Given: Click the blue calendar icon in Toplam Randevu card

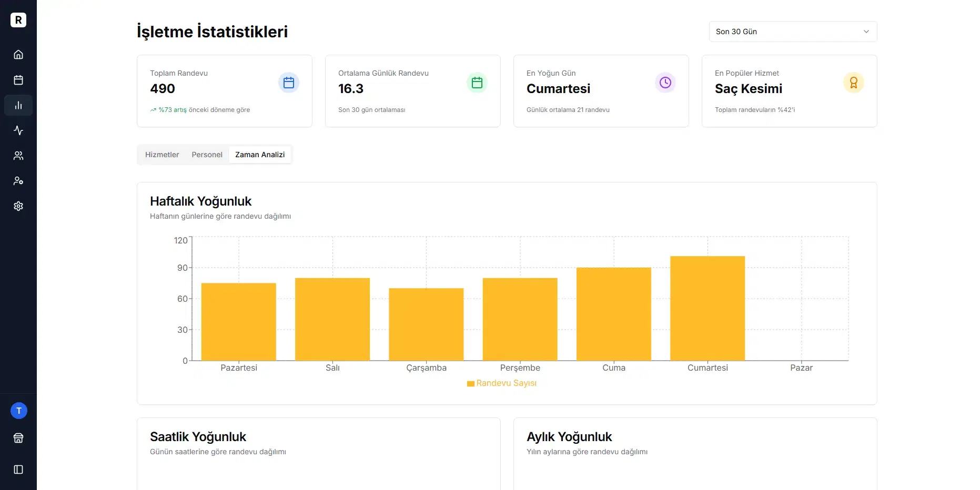Looking at the screenshot, I should (289, 83).
